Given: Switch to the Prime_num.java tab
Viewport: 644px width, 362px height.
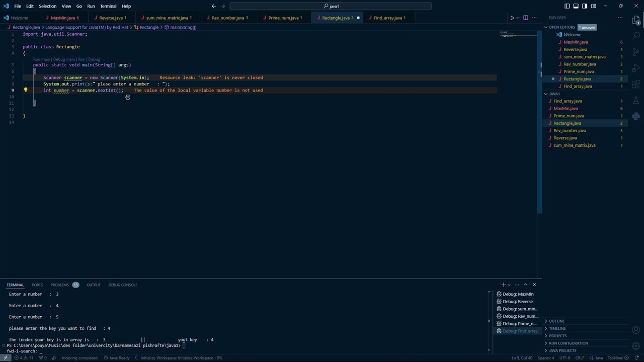Looking at the screenshot, I should [283, 18].
